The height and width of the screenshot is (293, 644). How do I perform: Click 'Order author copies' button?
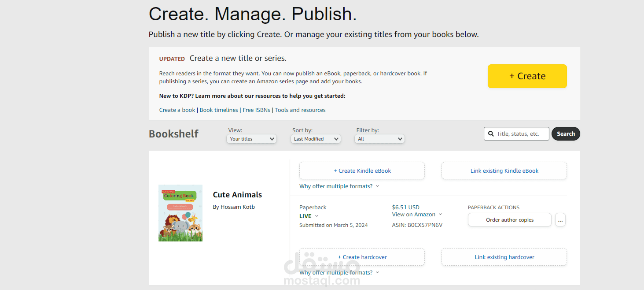click(x=510, y=220)
